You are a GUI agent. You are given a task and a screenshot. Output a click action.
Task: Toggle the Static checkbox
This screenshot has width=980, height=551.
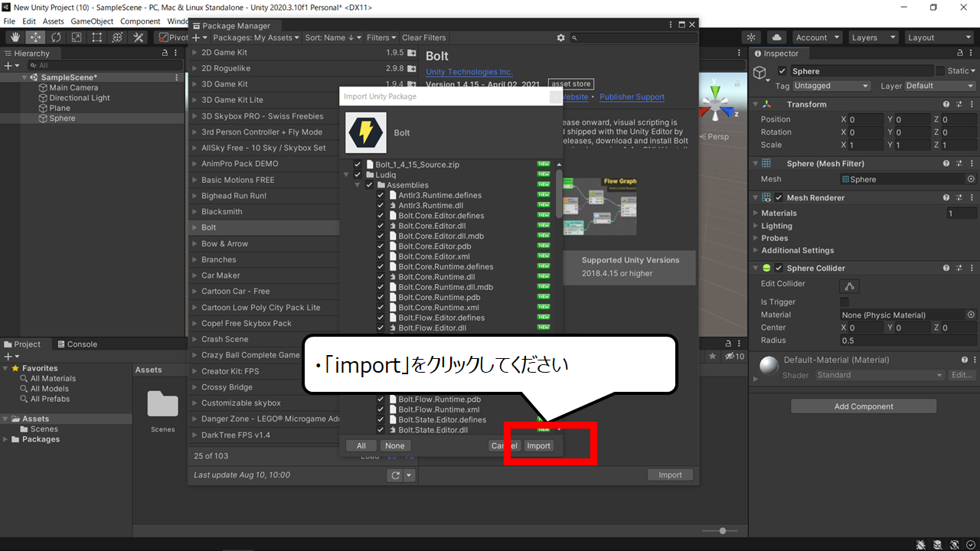(x=940, y=71)
